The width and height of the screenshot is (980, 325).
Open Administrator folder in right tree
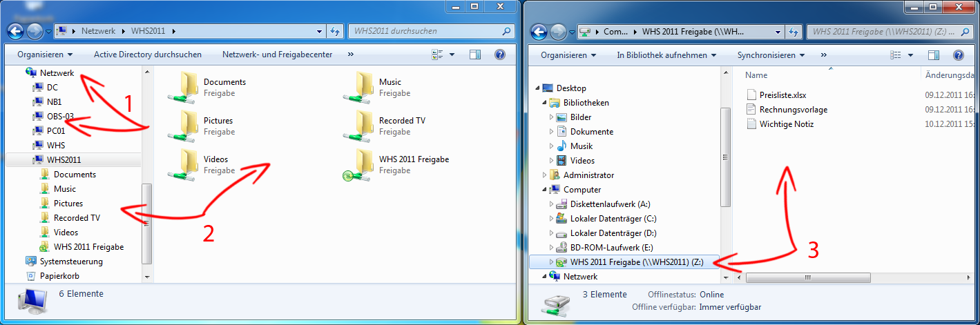pyautogui.click(x=582, y=175)
